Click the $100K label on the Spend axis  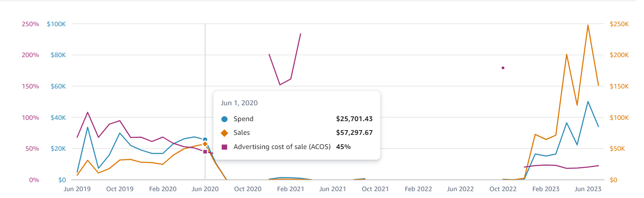pyautogui.click(x=56, y=24)
